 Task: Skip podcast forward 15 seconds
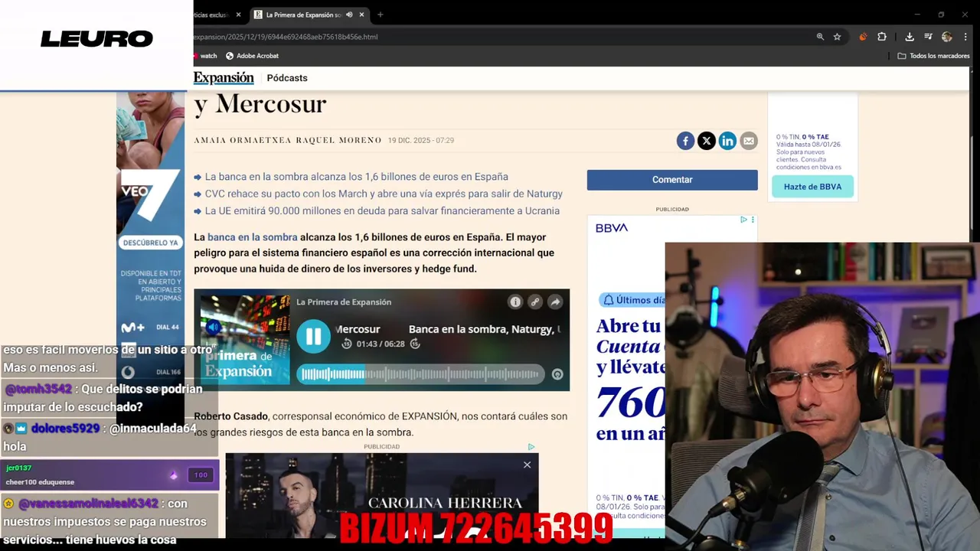click(415, 344)
